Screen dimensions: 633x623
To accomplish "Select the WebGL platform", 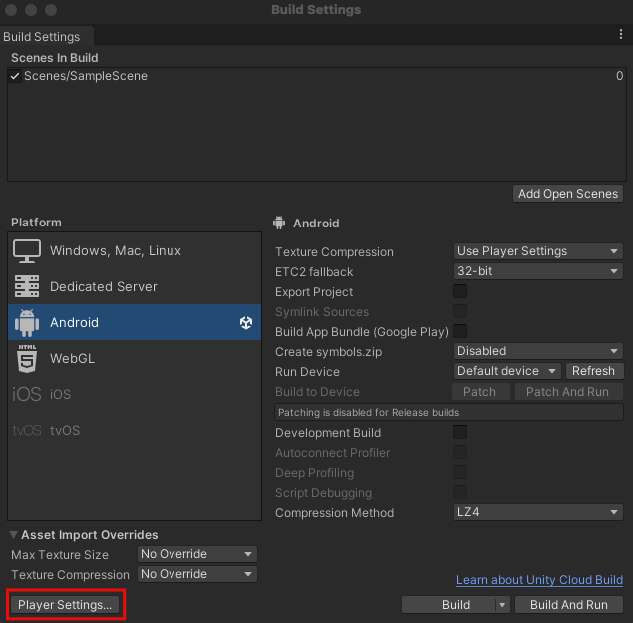I will 134,358.
